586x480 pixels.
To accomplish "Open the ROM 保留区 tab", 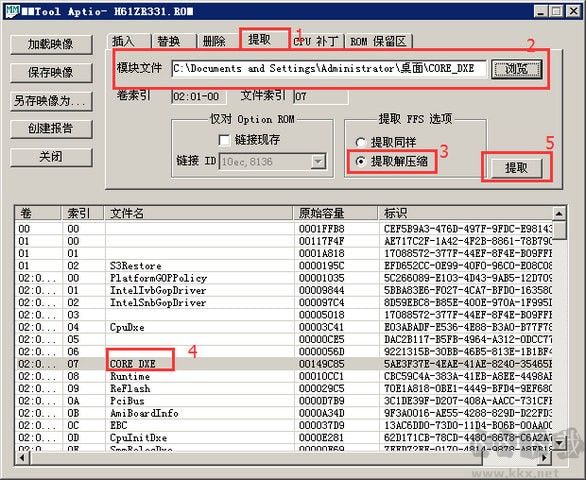I will point(379,41).
